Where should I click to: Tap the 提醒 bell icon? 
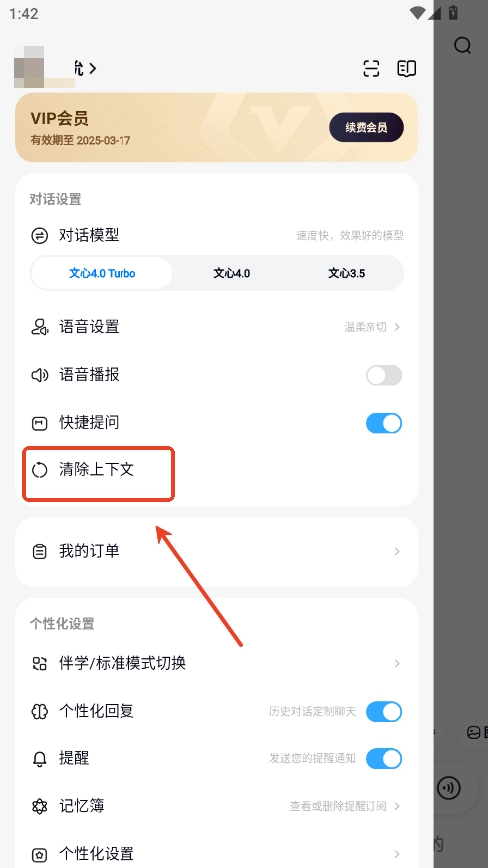[x=39, y=759]
